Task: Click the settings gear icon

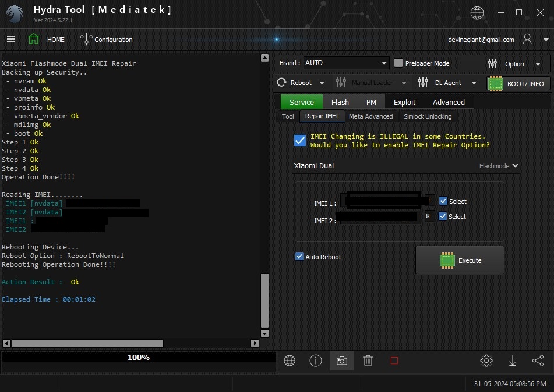Action: [486, 361]
